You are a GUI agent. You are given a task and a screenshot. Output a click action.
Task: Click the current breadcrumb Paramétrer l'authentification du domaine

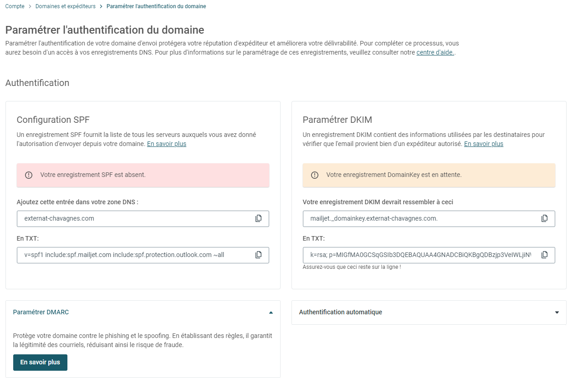point(156,6)
